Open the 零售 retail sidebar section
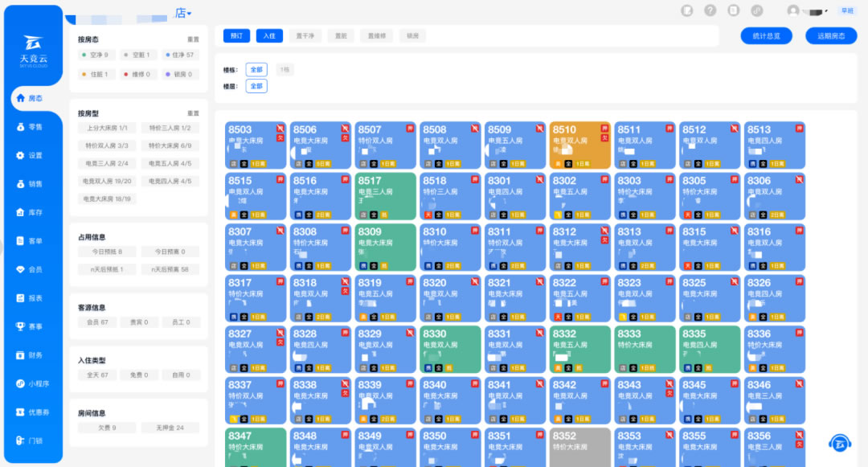 pyautogui.click(x=31, y=127)
